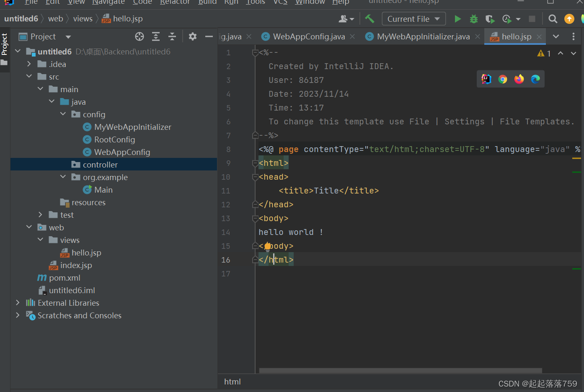Image resolution: width=584 pixels, height=392 pixels.
Task: Click the editor horizontal scrollbar
Action: [401, 371]
